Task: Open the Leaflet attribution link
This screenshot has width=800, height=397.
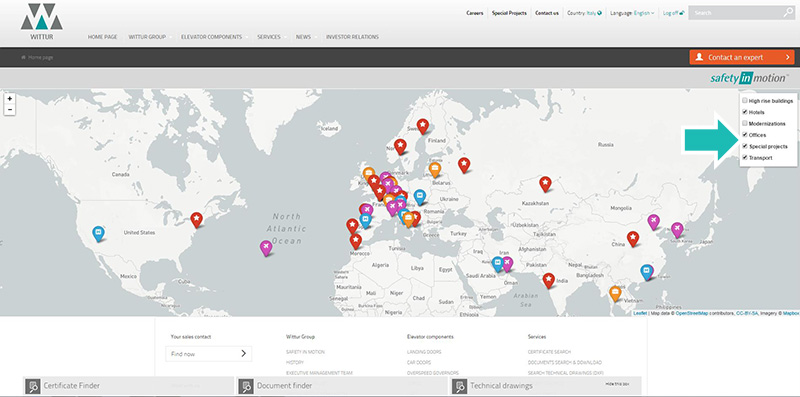Action: click(x=640, y=313)
